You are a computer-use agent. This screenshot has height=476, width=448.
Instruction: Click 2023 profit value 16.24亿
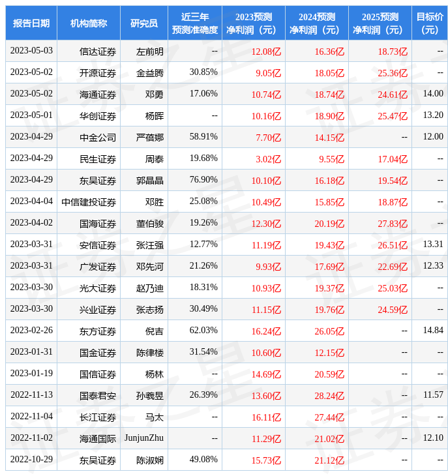[266, 331]
